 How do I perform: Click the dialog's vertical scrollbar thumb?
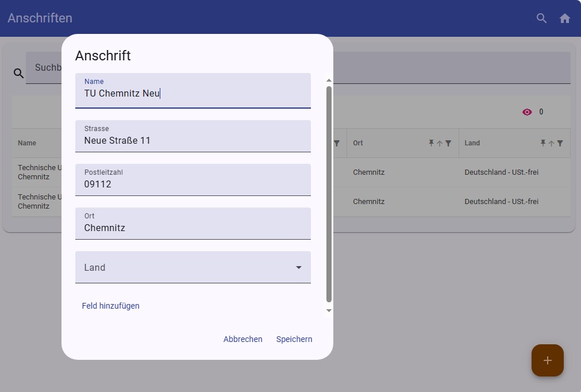pyautogui.click(x=329, y=194)
